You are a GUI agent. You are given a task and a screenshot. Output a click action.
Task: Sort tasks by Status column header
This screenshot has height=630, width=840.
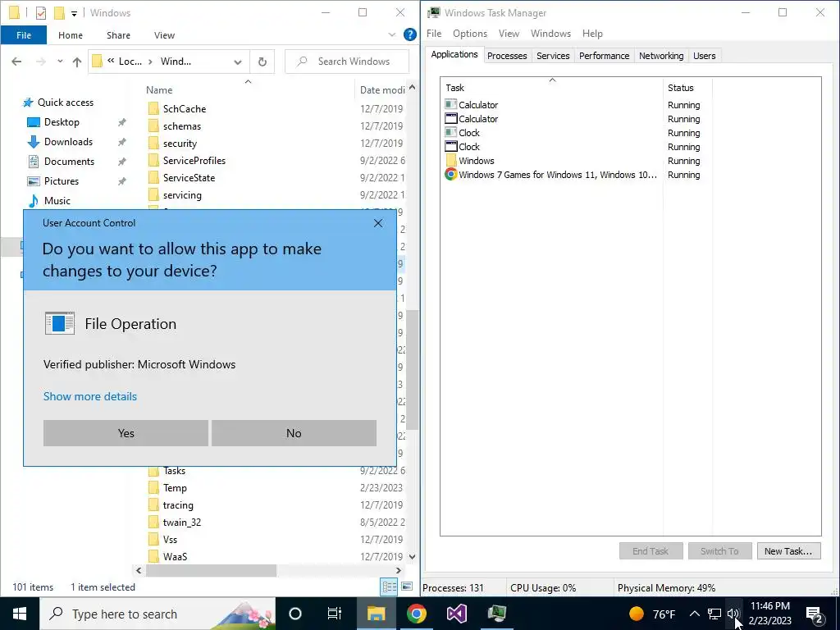point(680,88)
